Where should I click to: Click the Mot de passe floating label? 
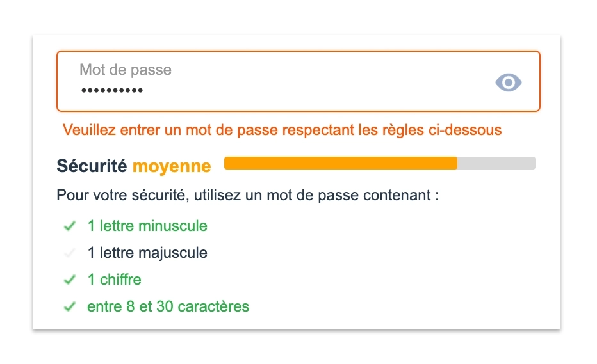click(x=126, y=70)
